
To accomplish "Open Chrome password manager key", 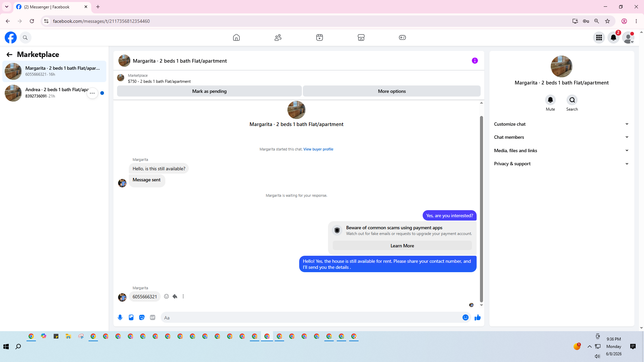I will [586, 21].
